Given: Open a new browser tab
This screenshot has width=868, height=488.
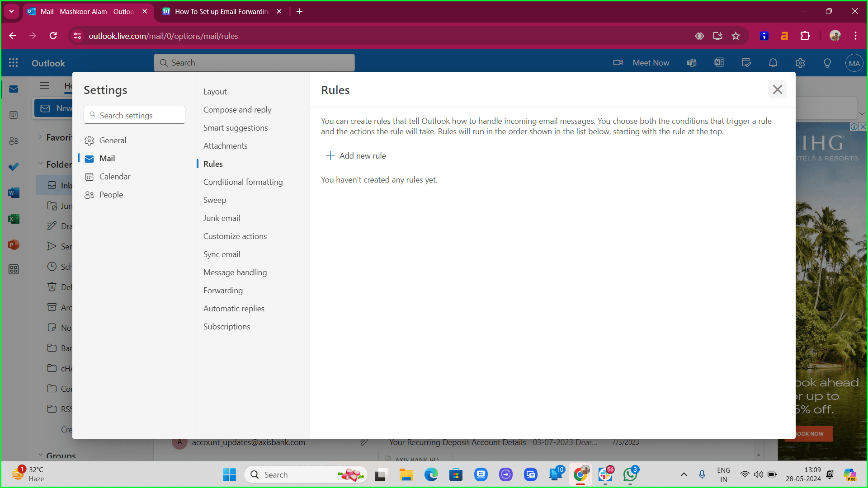Looking at the screenshot, I should coord(299,11).
